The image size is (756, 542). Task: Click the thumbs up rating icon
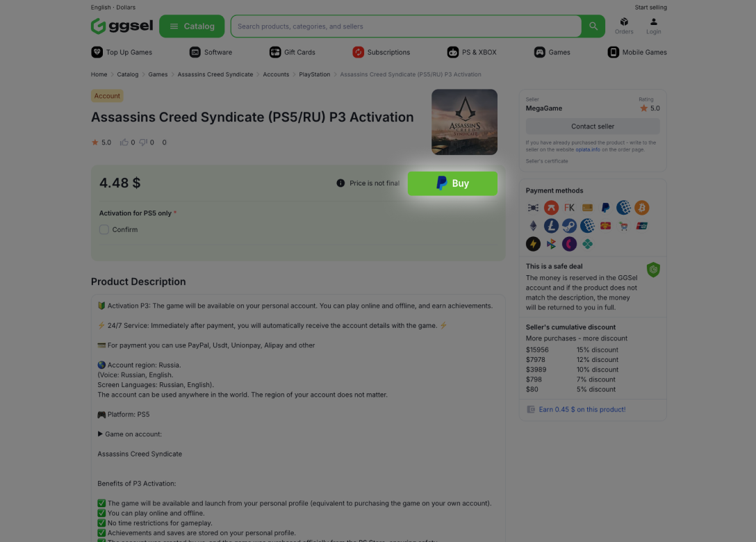[x=124, y=142]
